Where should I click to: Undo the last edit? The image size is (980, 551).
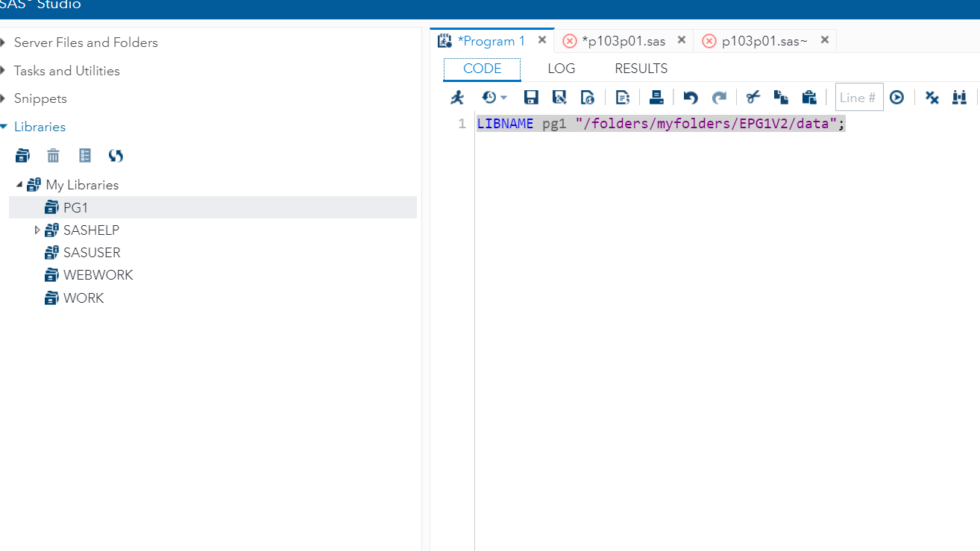690,97
